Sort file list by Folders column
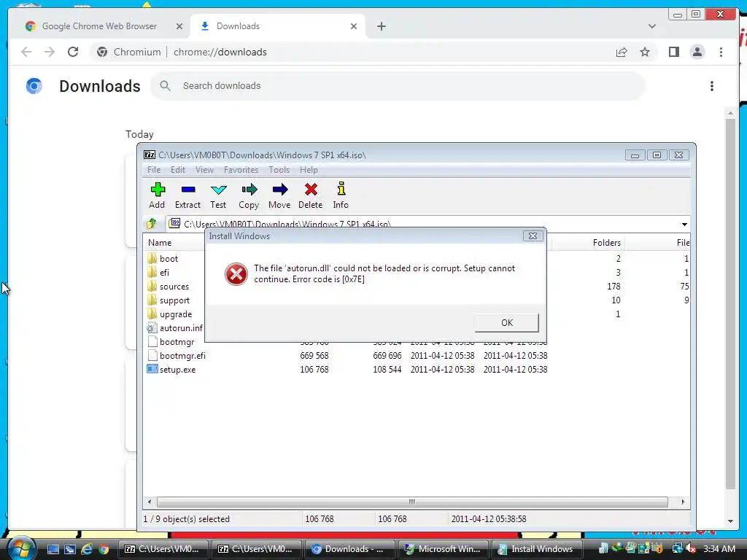The height and width of the screenshot is (560, 747). 606,243
